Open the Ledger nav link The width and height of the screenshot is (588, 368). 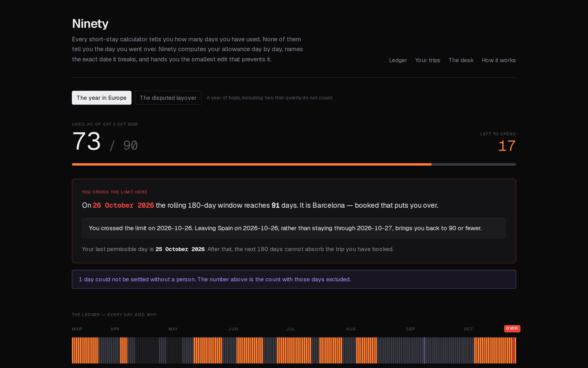coord(398,60)
